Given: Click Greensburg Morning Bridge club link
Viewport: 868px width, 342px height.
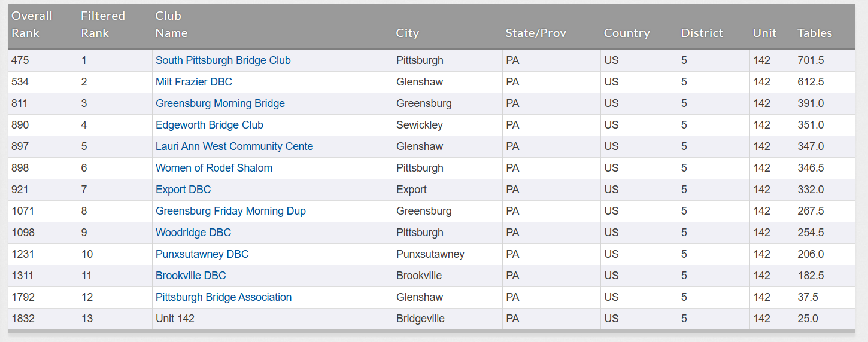Looking at the screenshot, I should pyautogui.click(x=220, y=103).
